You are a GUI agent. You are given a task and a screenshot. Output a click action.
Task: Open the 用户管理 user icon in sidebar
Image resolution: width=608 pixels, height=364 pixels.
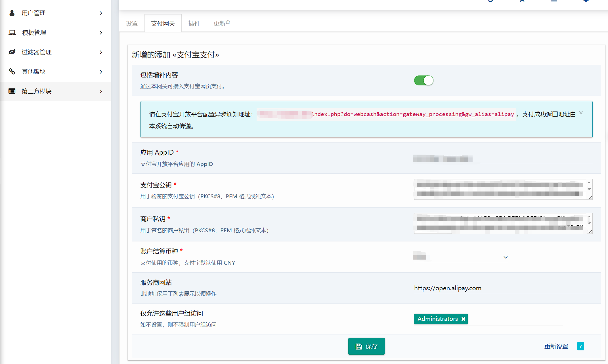point(12,13)
